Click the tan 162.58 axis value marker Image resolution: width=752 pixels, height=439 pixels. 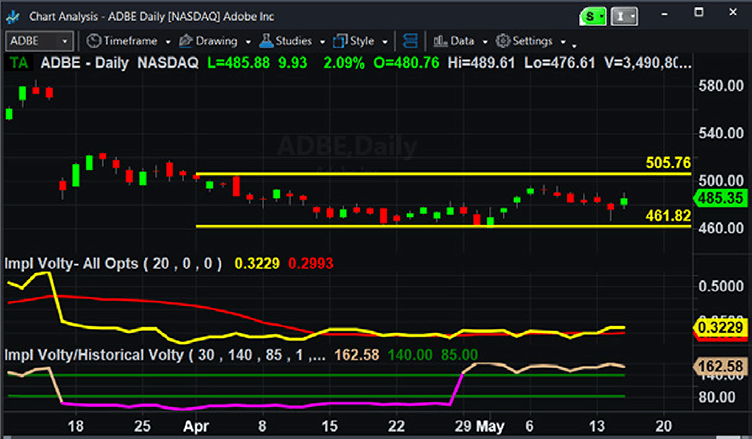(720, 367)
